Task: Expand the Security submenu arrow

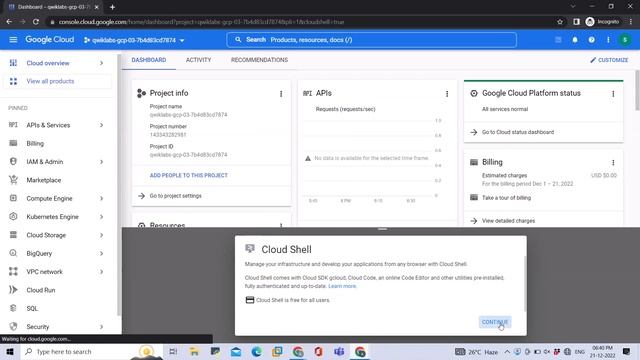Action: tap(101, 327)
